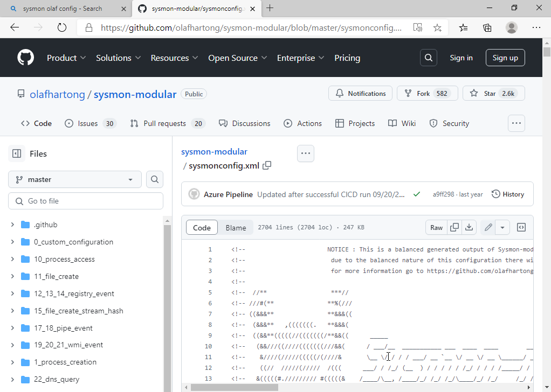
Task: Switch to Code view of the file
Action: point(202,227)
